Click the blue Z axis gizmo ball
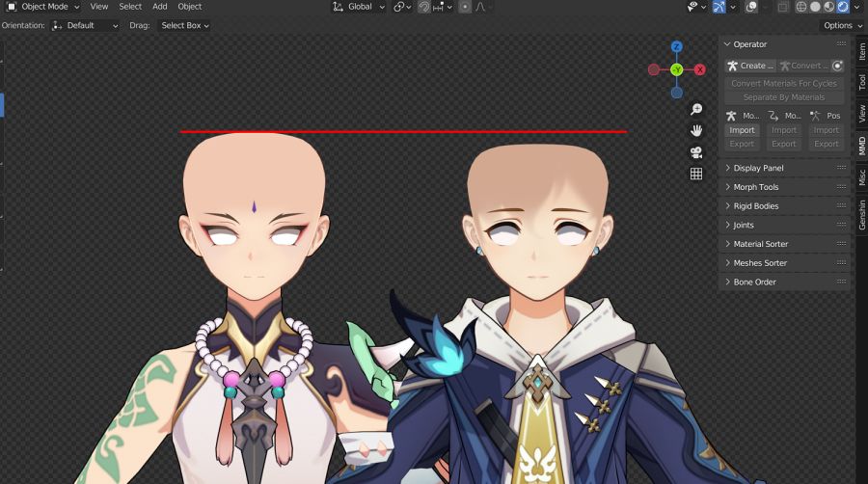This screenshot has width=868, height=484. 676,46
